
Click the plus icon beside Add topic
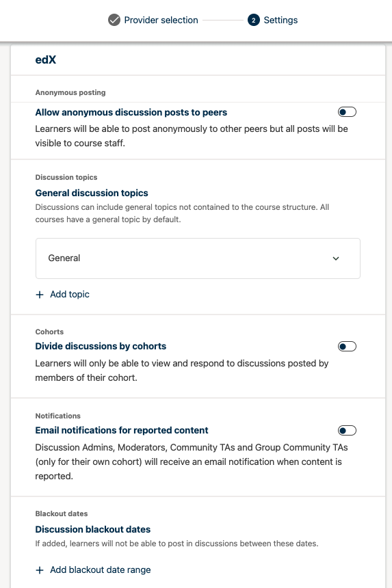pos(40,295)
